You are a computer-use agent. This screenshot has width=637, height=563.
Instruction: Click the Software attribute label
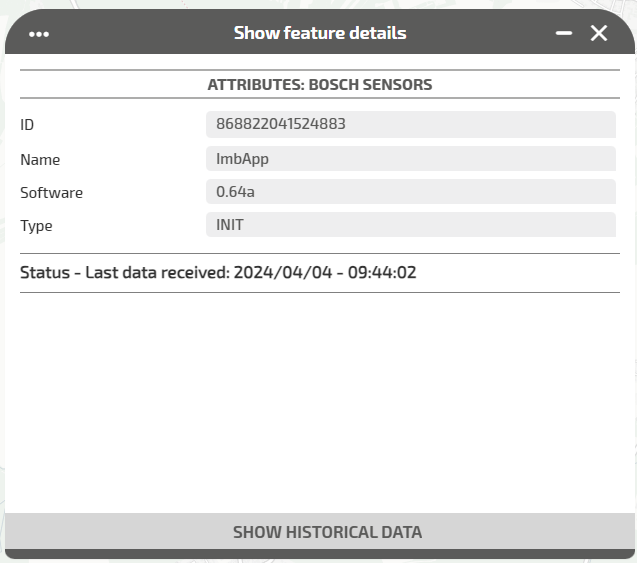51,193
